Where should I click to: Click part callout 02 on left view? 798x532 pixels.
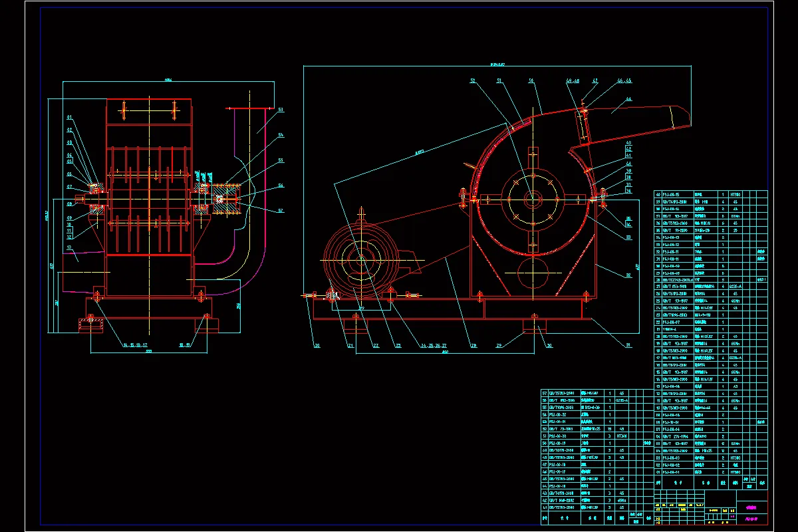click(x=68, y=130)
